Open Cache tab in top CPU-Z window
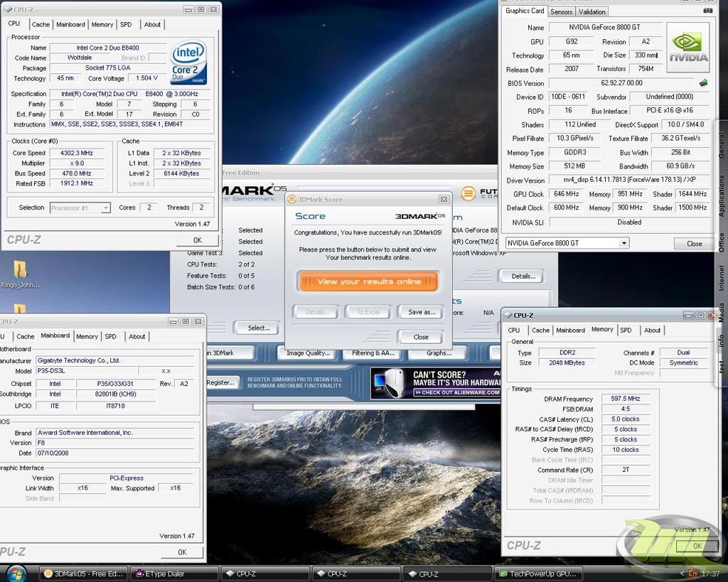 pos(41,25)
